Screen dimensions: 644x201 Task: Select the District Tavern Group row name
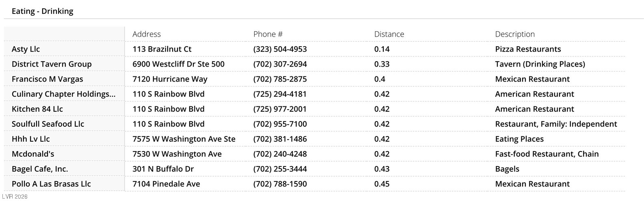[52, 64]
